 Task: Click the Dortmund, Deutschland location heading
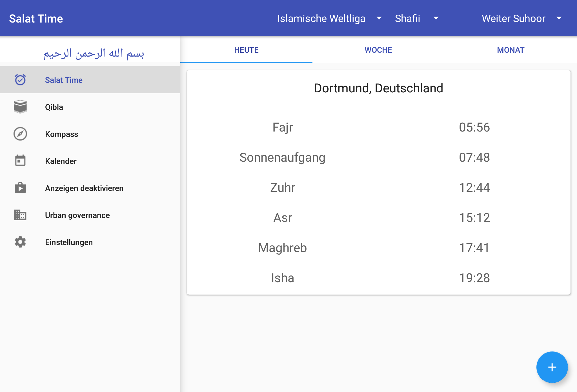coord(378,88)
